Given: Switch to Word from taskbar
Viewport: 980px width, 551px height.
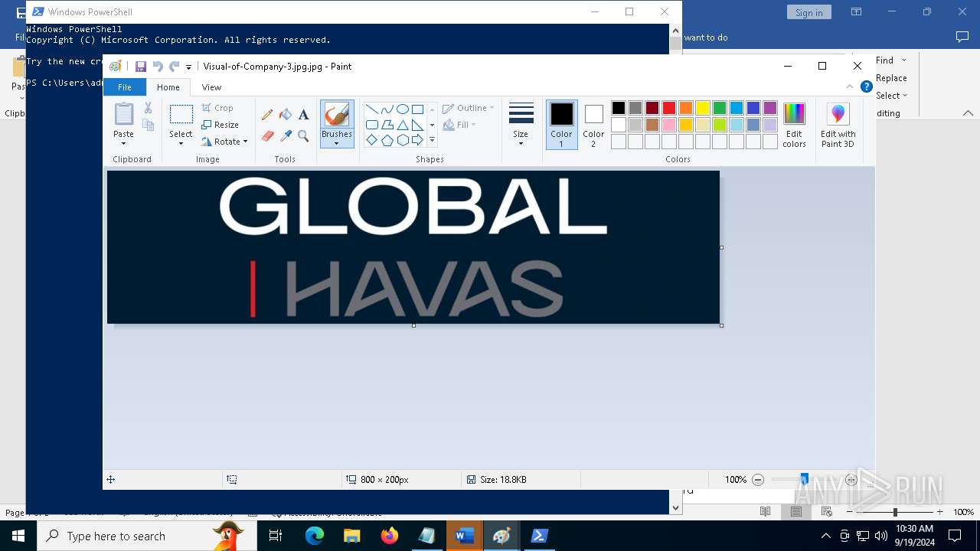Looking at the screenshot, I should 465,536.
